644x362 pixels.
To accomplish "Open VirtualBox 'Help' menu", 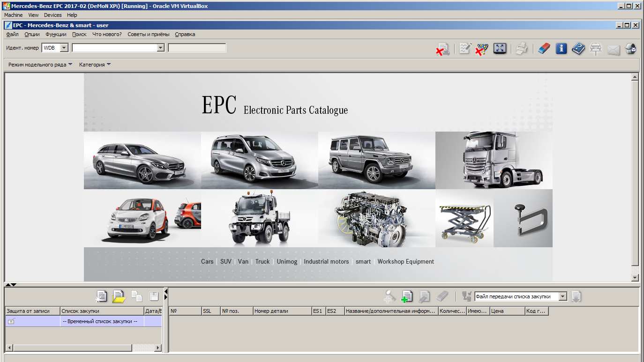I will (x=72, y=15).
